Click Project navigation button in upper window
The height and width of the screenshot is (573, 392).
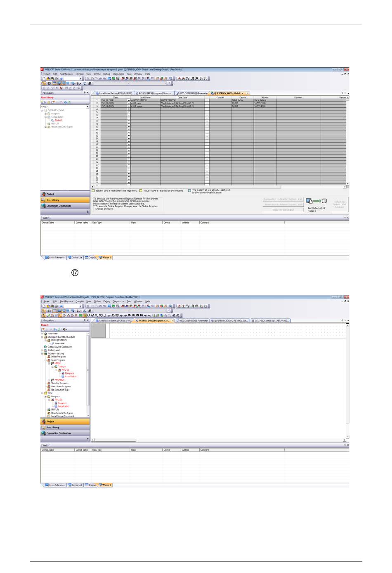pos(65,194)
